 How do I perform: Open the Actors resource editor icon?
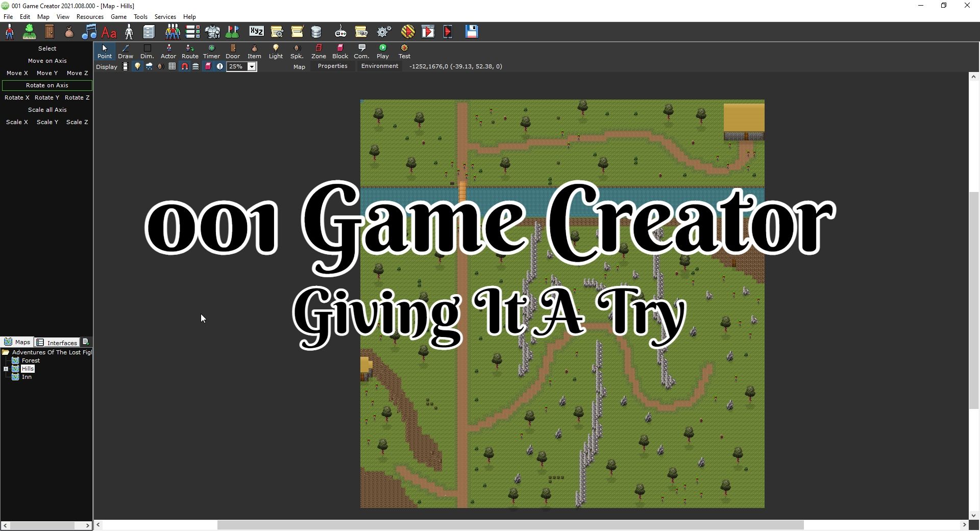pyautogui.click(x=10, y=32)
